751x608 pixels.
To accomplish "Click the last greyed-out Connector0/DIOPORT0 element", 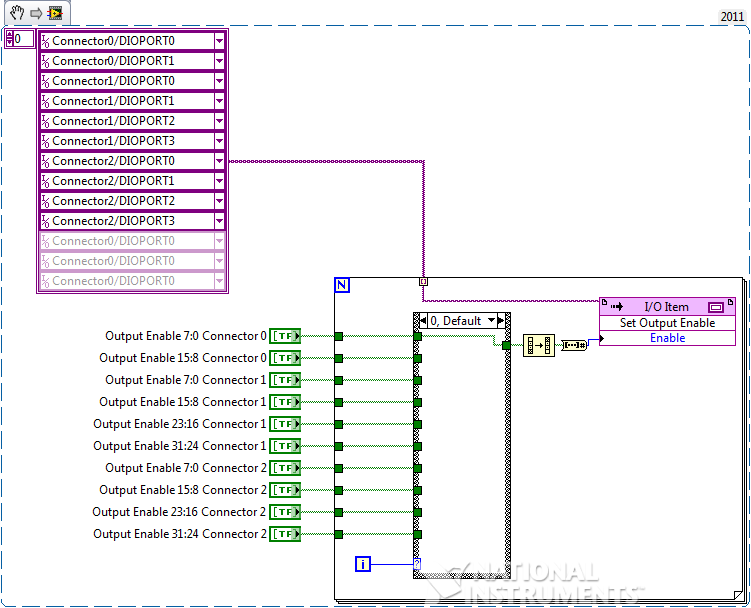I will point(132,281).
